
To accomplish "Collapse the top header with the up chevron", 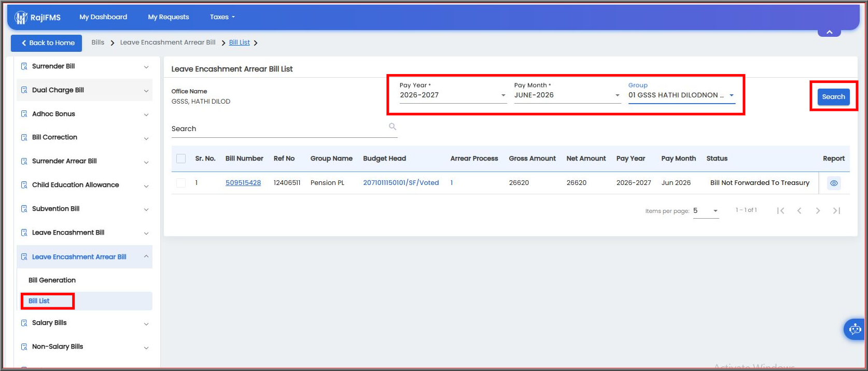I will [x=829, y=32].
